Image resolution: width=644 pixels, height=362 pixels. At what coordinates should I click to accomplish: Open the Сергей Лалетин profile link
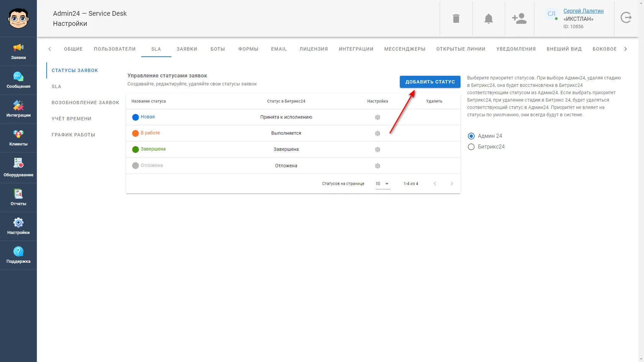pyautogui.click(x=583, y=11)
